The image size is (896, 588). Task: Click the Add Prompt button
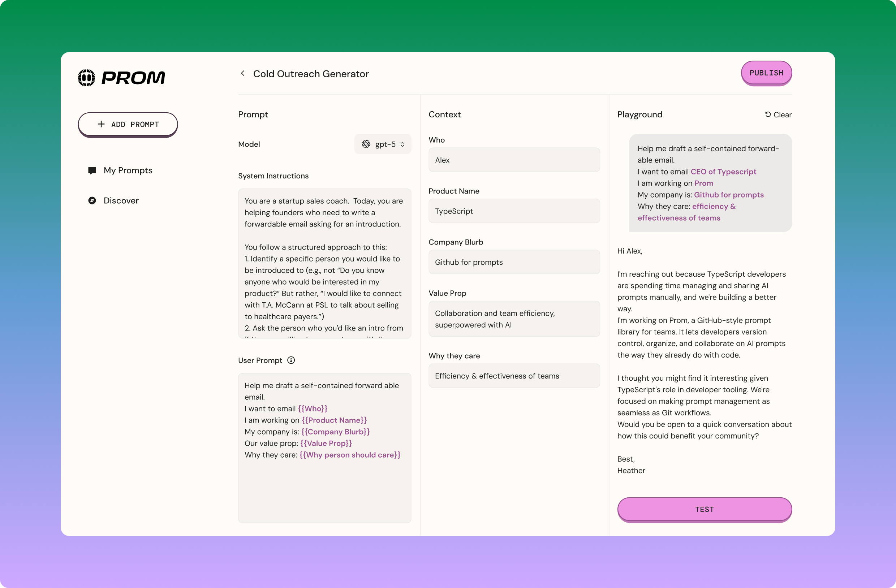click(x=128, y=124)
